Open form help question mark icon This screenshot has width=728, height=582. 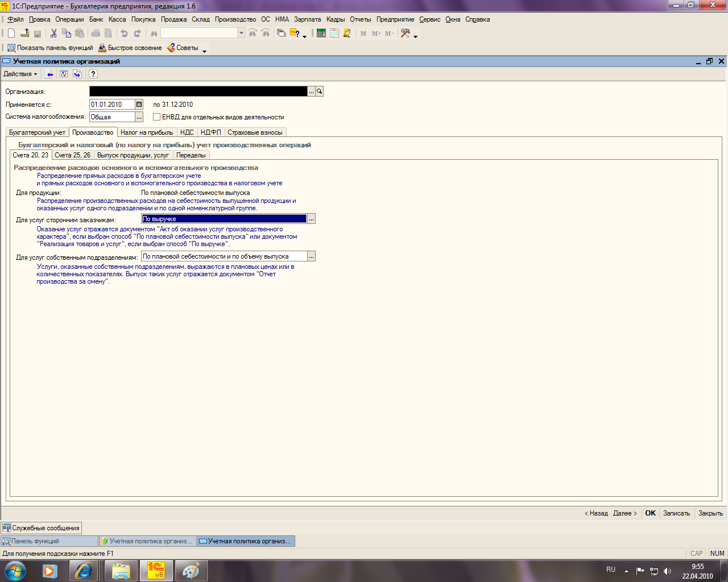coord(93,74)
